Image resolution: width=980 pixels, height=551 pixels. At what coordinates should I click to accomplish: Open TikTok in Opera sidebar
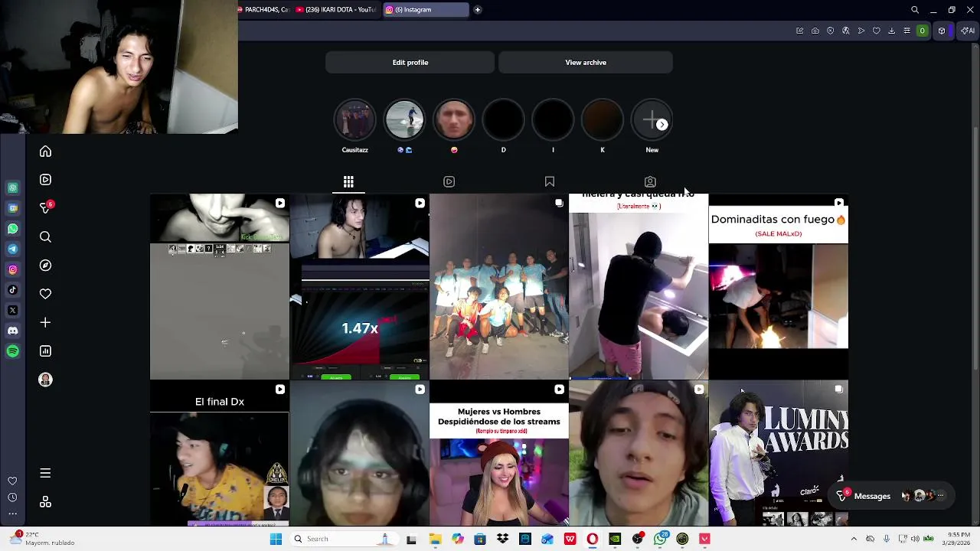[x=12, y=290]
